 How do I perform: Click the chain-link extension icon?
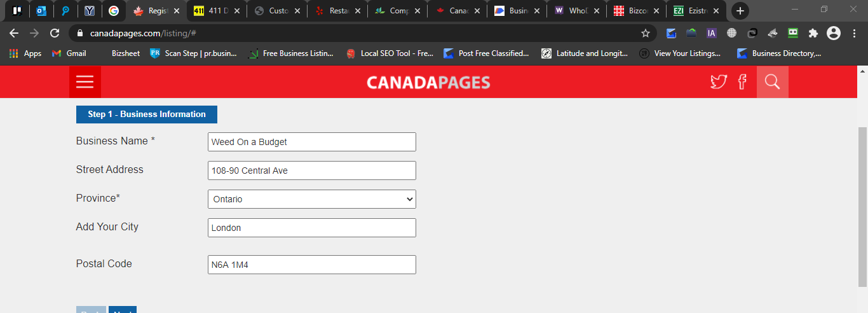tap(752, 33)
